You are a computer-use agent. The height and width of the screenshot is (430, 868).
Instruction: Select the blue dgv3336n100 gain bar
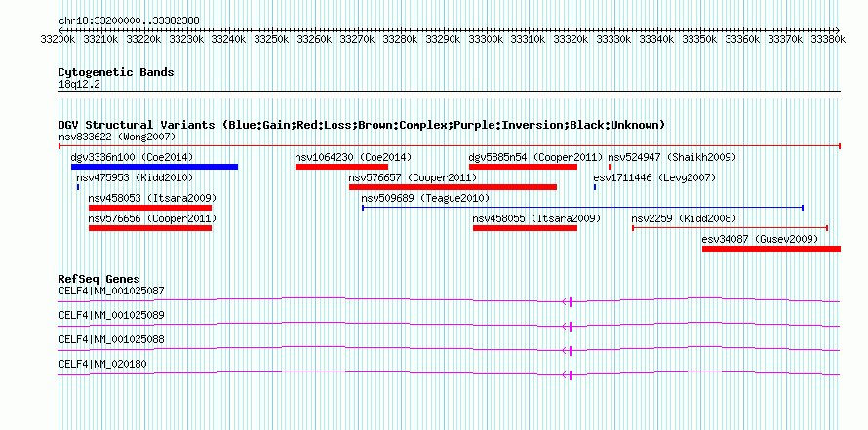click(x=154, y=167)
